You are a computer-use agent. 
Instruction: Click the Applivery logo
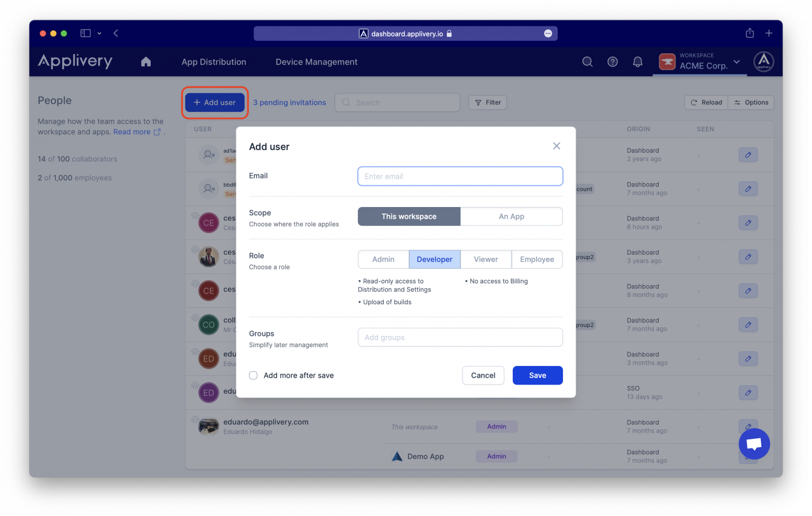[x=75, y=61]
